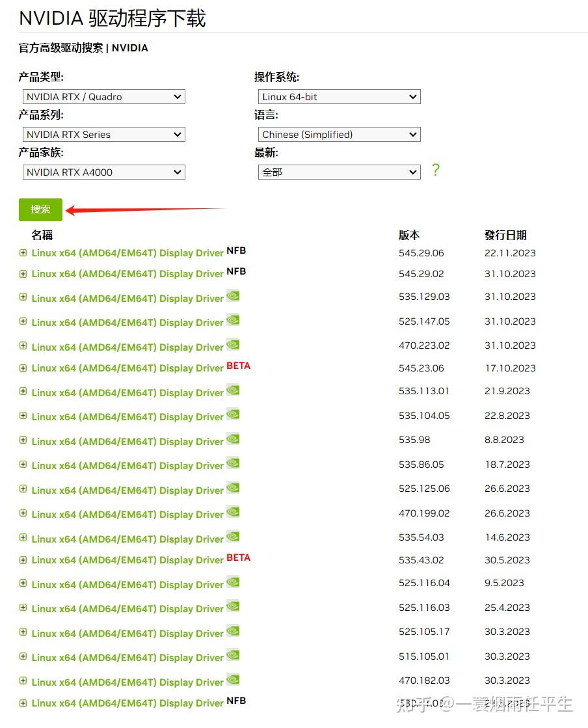Expand the driver row for version 535.98
Viewport: 588px width, 728px height.
(x=23, y=440)
